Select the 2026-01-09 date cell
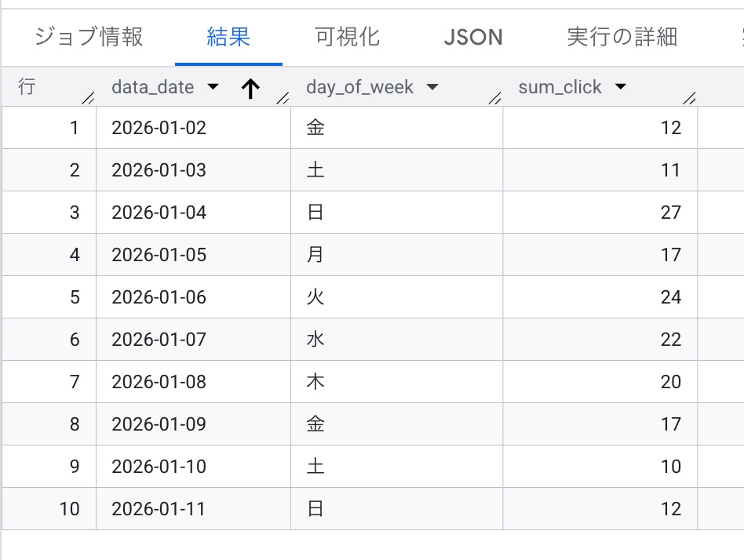This screenshot has height=560, width=744. point(159,424)
